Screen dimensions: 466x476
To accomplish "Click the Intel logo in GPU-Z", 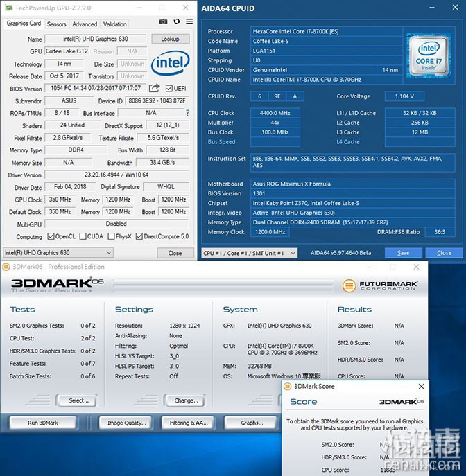I will click(x=171, y=63).
